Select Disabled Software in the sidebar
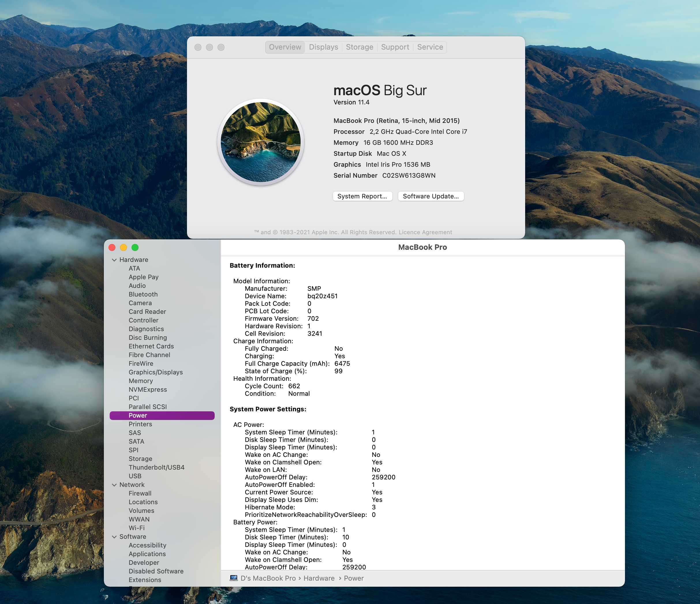 (x=156, y=572)
